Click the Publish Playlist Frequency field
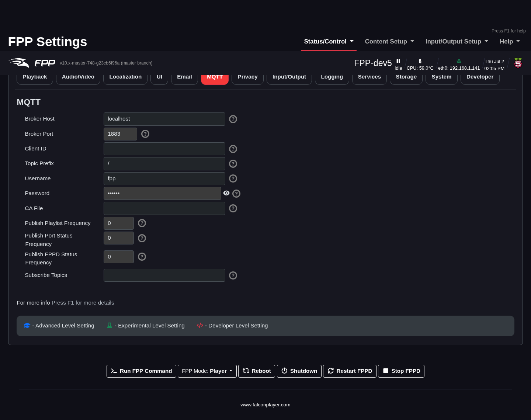 [x=119, y=223]
